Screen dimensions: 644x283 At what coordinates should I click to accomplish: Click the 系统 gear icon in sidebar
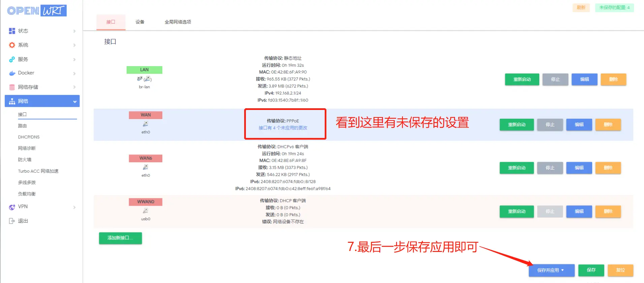click(x=12, y=45)
